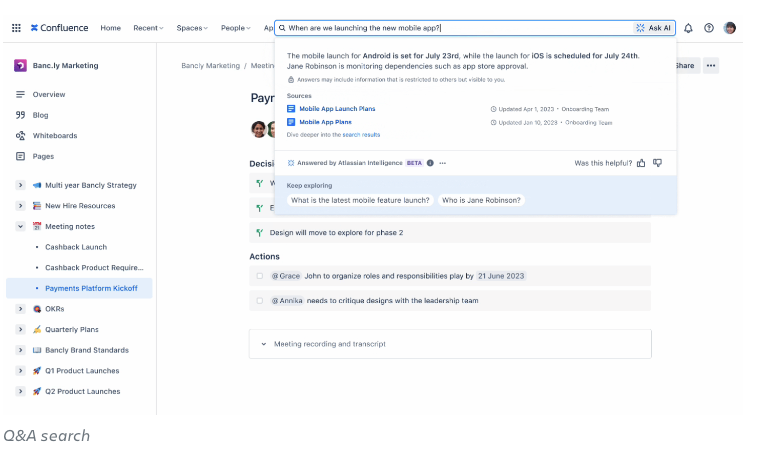Expand the Multi year Bancly Strategy tree
Image resolution: width=775 pixels, height=452 pixels.
click(x=20, y=185)
